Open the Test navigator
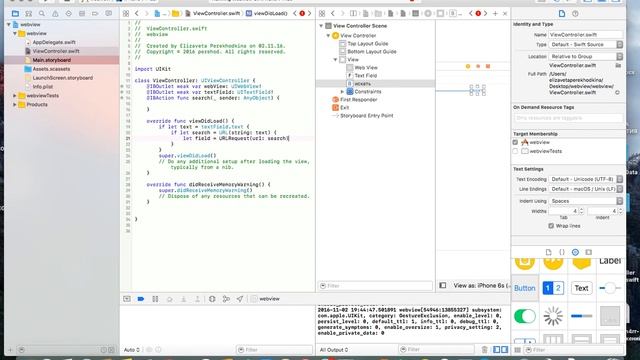Viewport: 640px width, 360px height. pyautogui.click(x=69, y=13)
